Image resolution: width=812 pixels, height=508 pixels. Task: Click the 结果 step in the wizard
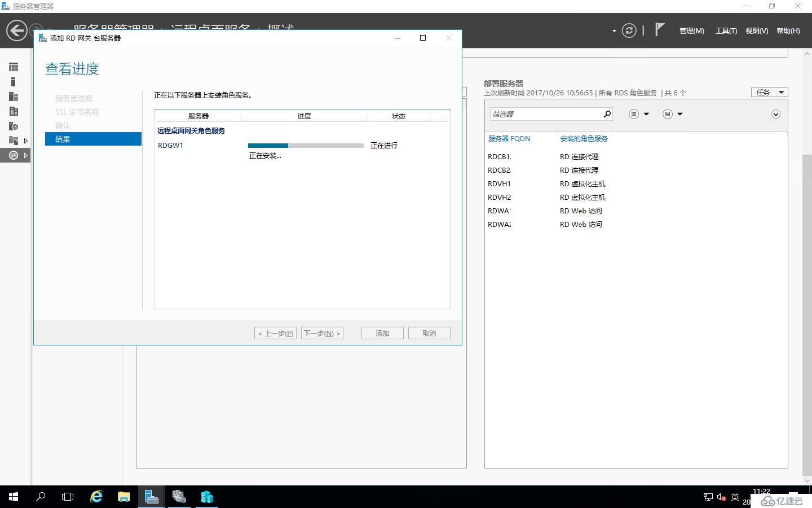93,139
